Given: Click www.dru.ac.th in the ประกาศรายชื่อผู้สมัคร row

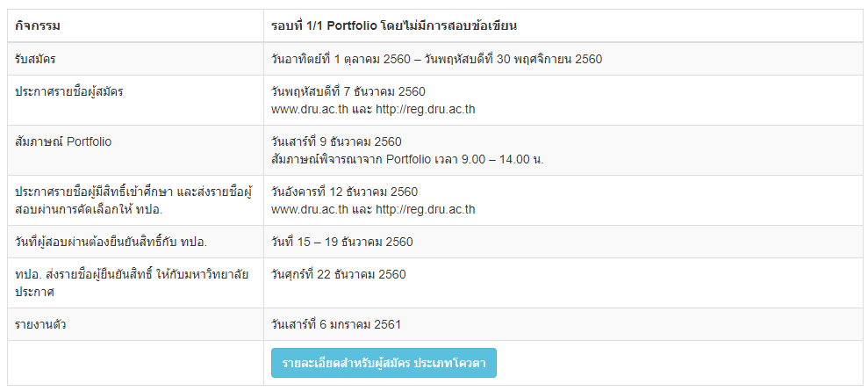Looking at the screenshot, I should pos(310,109).
